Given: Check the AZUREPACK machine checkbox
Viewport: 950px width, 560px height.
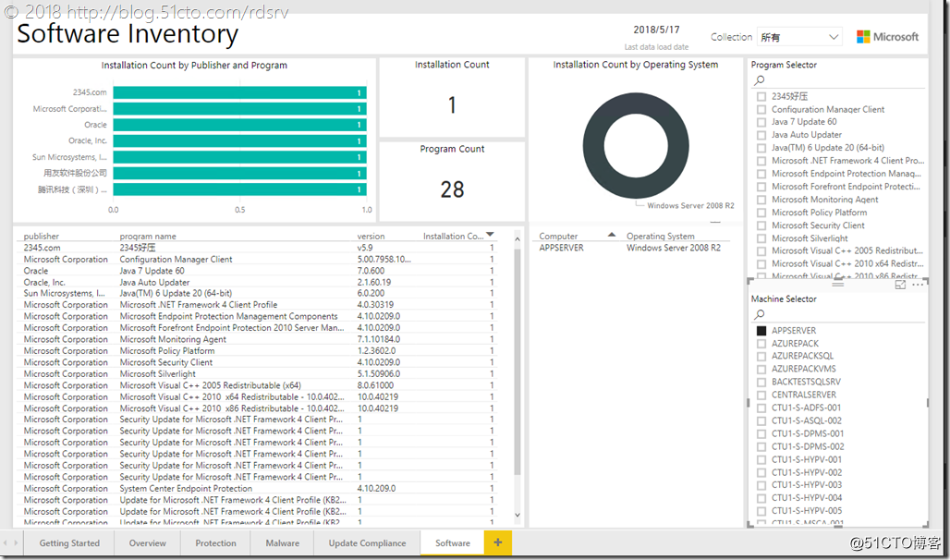Looking at the screenshot, I should (x=761, y=344).
